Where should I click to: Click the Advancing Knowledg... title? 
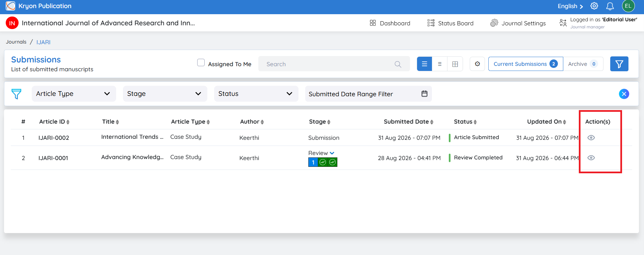pyautogui.click(x=132, y=157)
